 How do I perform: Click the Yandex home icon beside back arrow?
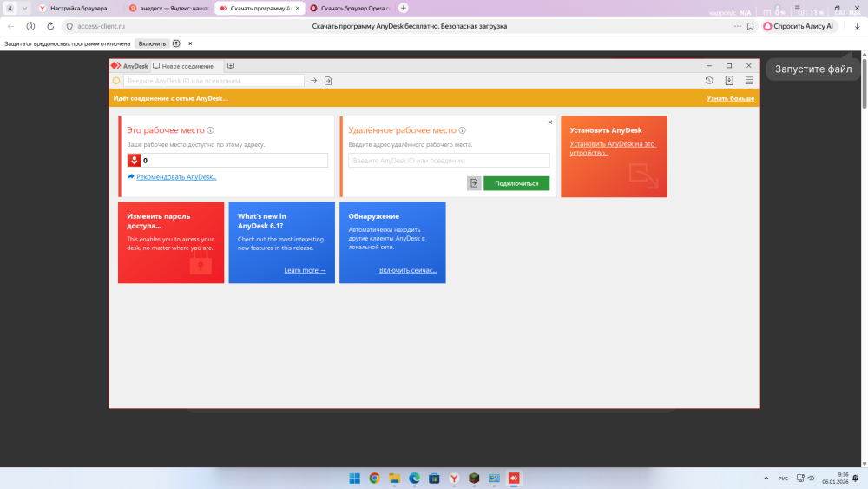click(31, 26)
